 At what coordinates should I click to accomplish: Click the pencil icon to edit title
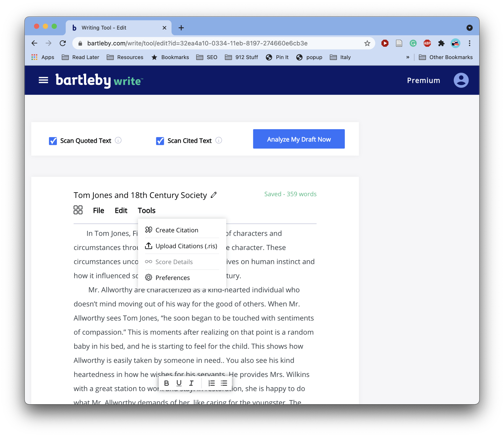click(214, 195)
